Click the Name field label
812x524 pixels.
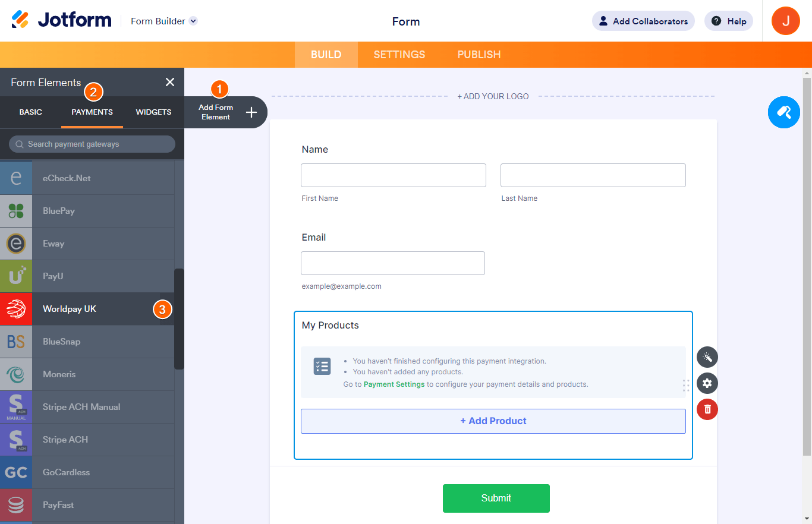click(x=315, y=150)
